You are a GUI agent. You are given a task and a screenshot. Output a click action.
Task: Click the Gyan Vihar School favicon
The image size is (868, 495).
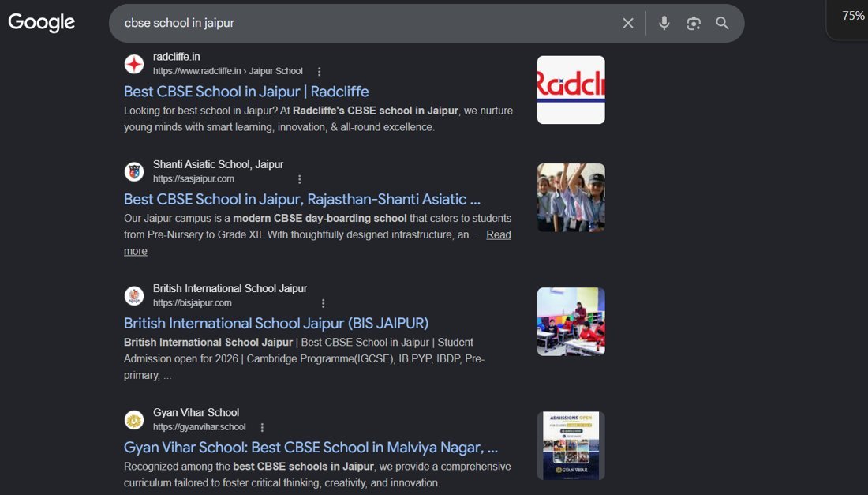tap(134, 420)
